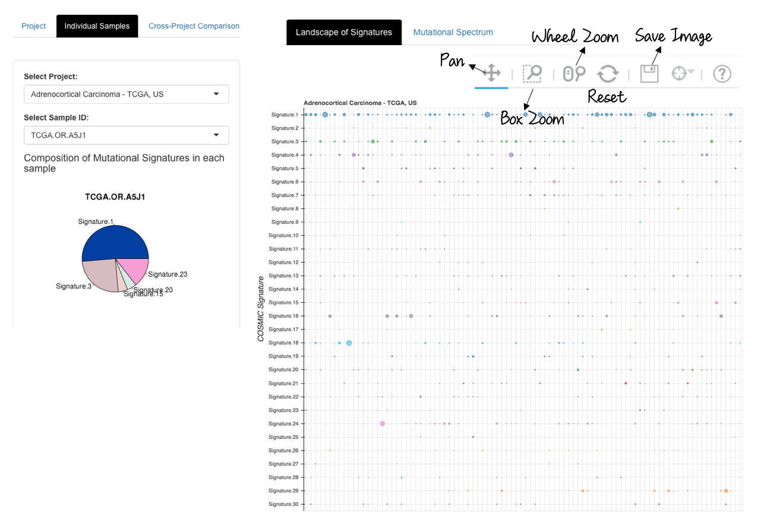Click the Signature.12 y-axis label

pyautogui.click(x=283, y=262)
